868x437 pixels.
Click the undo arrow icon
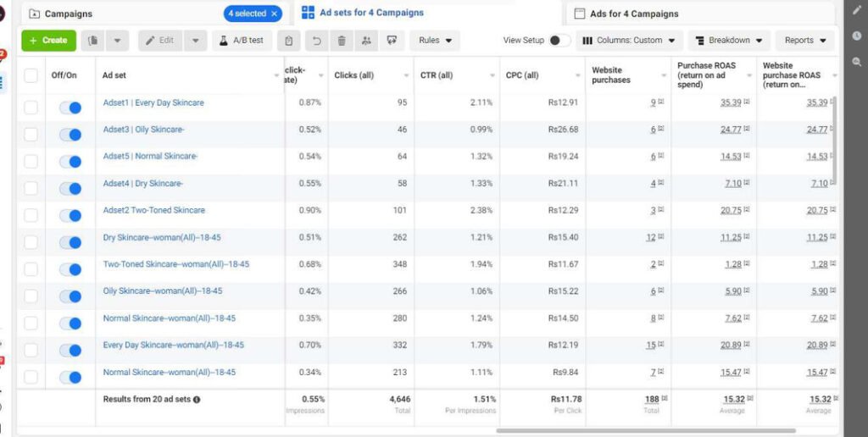point(317,41)
